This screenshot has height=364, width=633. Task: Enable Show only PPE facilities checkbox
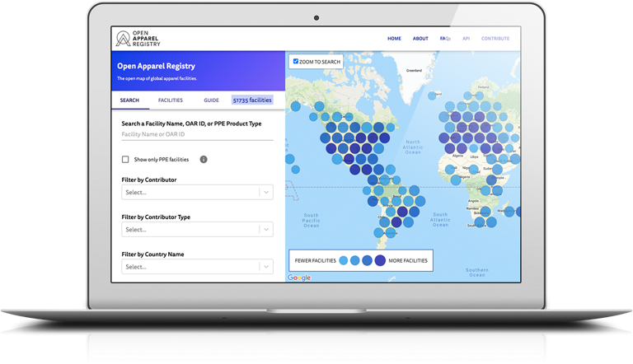pos(125,160)
